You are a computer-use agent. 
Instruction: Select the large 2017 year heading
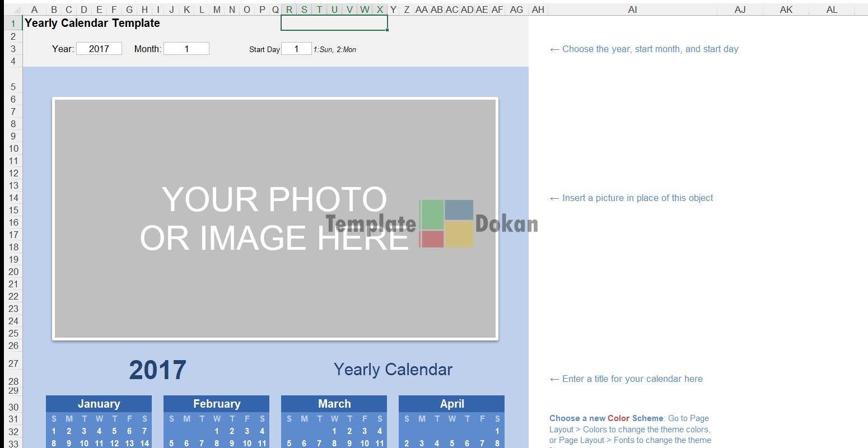click(x=157, y=370)
